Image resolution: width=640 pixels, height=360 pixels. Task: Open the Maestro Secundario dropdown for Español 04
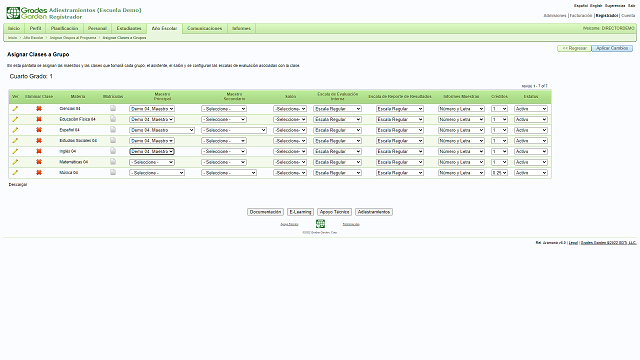pos(234,130)
